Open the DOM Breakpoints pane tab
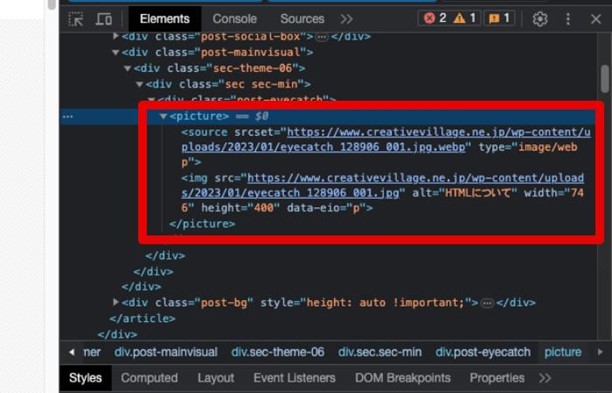Screen dimensions: 612x393 pos(403,378)
